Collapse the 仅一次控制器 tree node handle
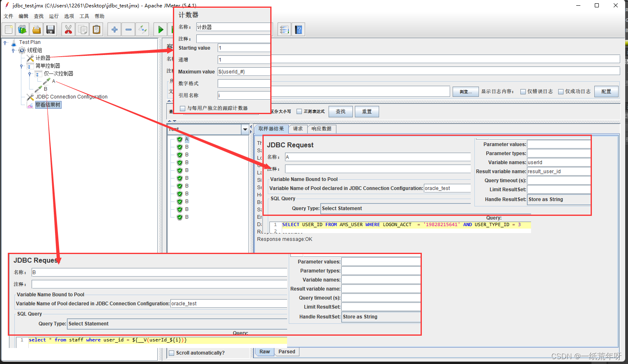The width and height of the screenshot is (628, 364). point(30,73)
